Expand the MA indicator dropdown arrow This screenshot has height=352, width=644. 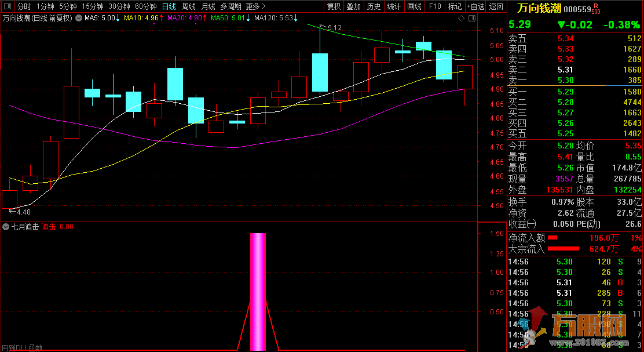tap(78, 18)
